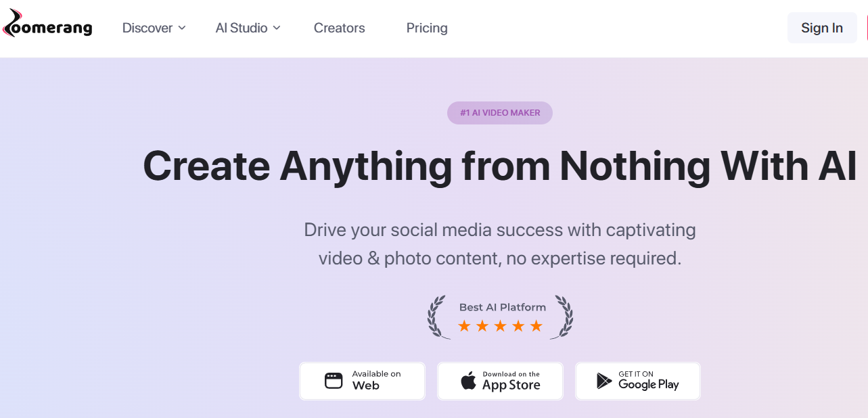Open the Discover menu

click(x=154, y=28)
